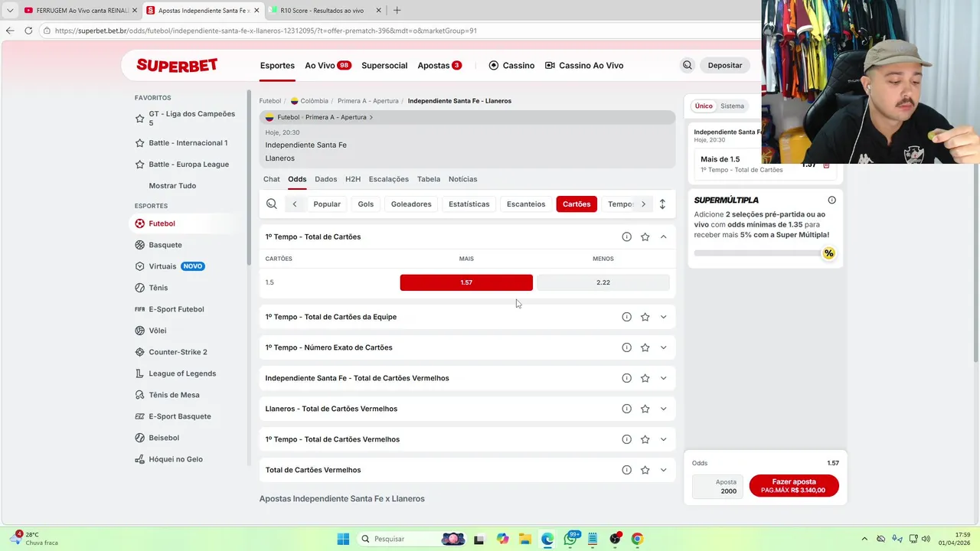
Task: Switch to the Dados tab
Action: (325, 179)
